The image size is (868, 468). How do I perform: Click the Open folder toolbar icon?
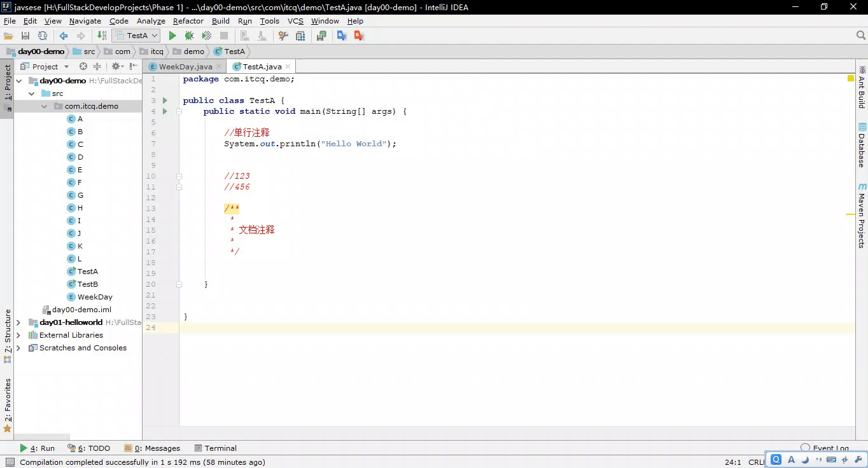click(8, 36)
